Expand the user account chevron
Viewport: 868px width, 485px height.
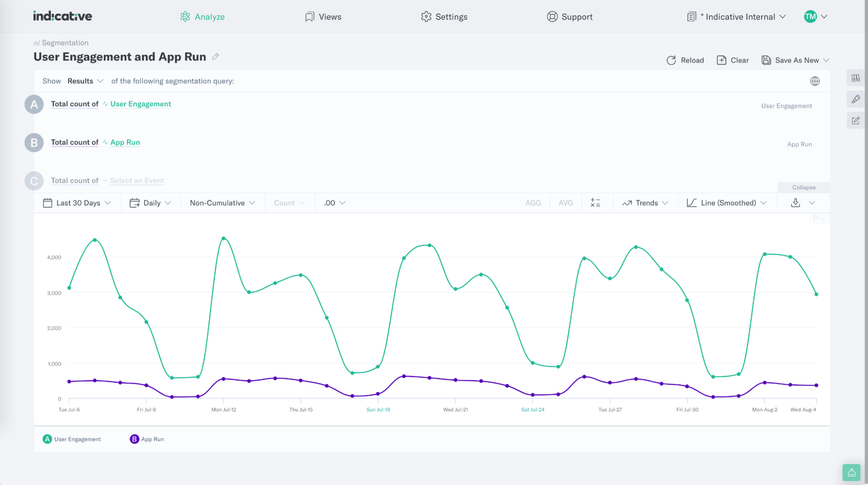click(824, 16)
